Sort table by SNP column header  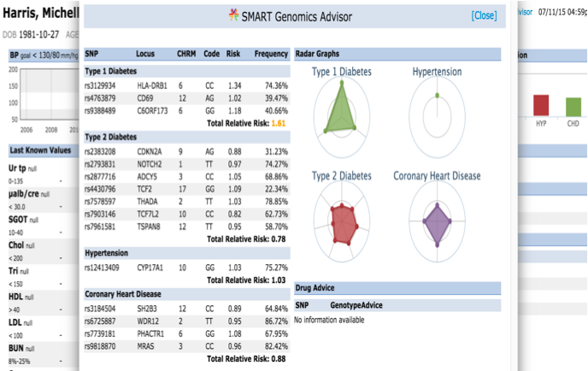(91, 54)
